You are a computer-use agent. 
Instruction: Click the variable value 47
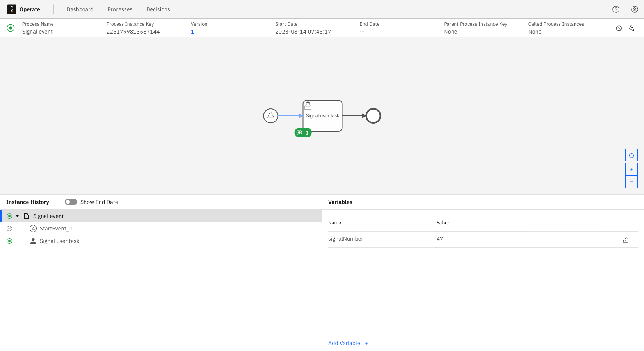pos(440,239)
